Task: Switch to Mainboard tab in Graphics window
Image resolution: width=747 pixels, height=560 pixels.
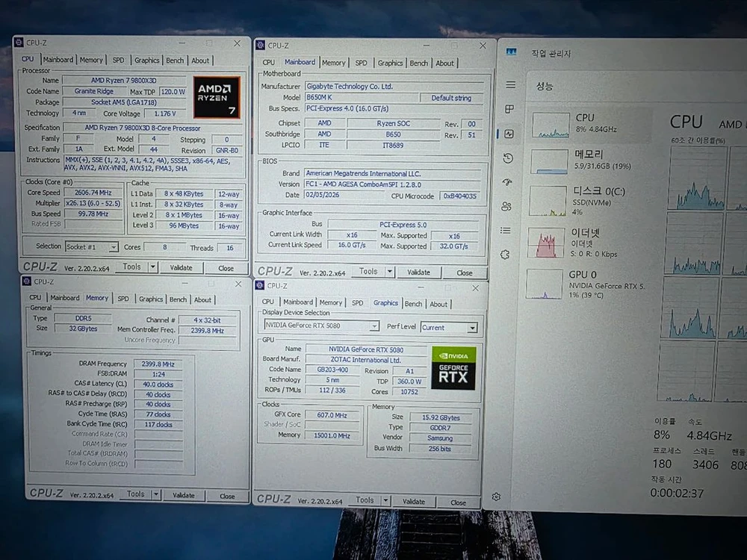Action: pyautogui.click(x=298, y=302)
